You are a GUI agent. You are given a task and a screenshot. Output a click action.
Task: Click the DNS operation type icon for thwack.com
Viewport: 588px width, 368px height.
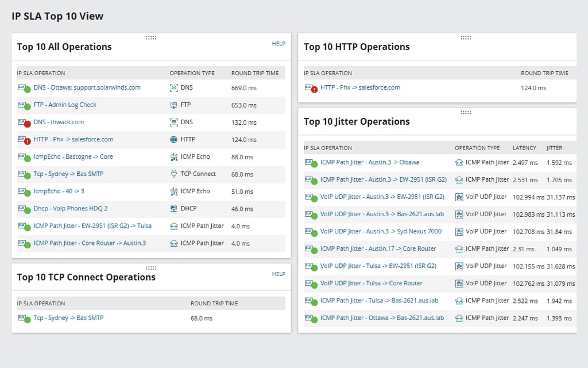coord(173,122)
